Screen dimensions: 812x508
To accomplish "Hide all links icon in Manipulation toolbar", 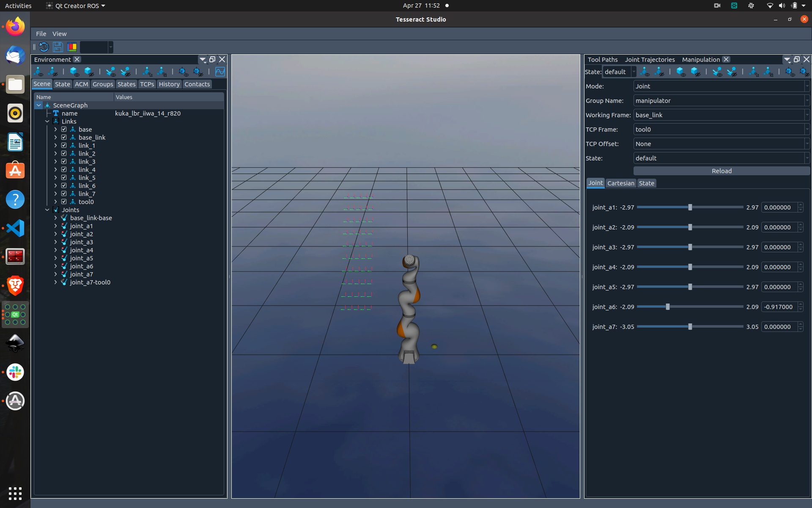I will pos(659,72).
